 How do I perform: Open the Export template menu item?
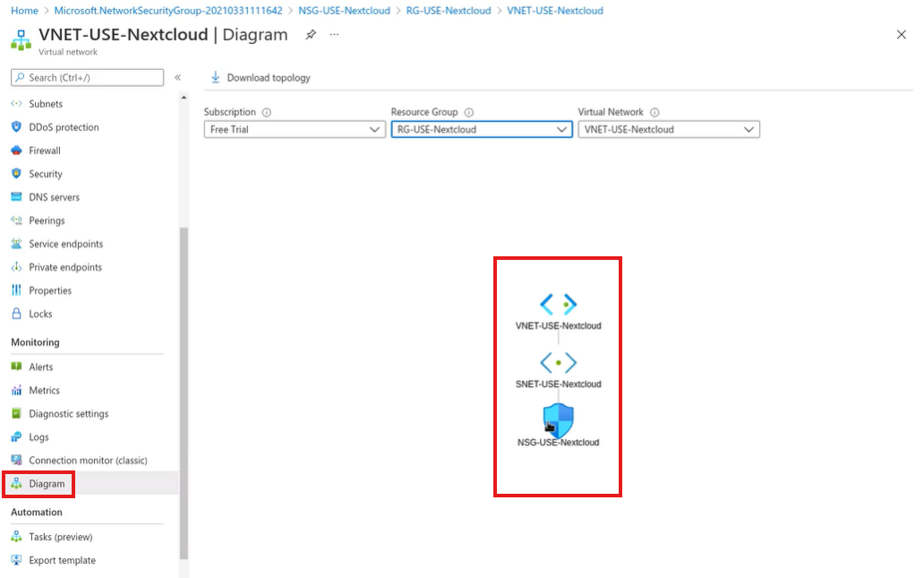[x=62, y=560]
